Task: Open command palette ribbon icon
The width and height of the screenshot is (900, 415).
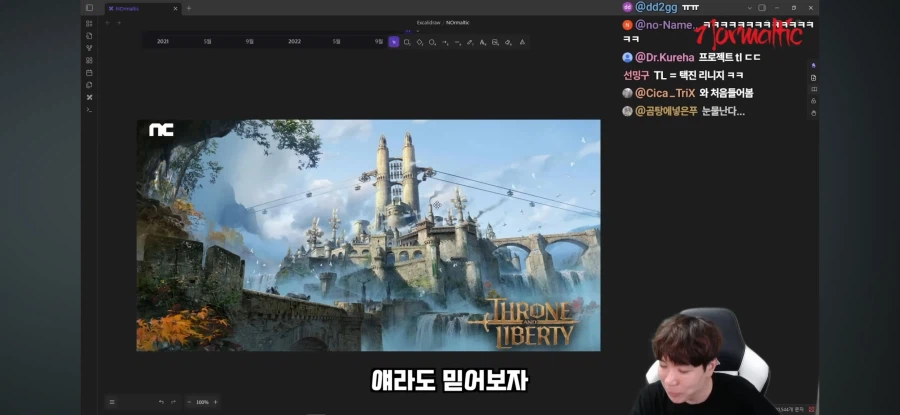Action: tap(89, 110)
